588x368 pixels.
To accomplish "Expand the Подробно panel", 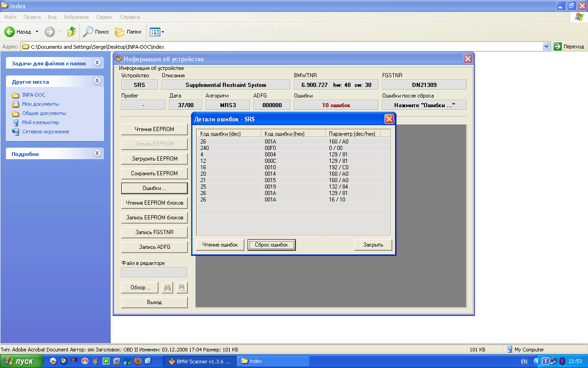I will [97, 153].
